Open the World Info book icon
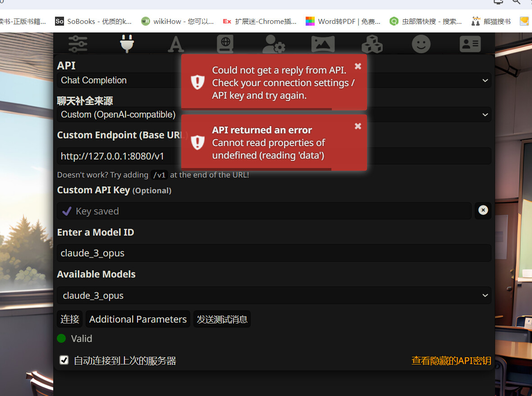 click(x=225, y=44)
